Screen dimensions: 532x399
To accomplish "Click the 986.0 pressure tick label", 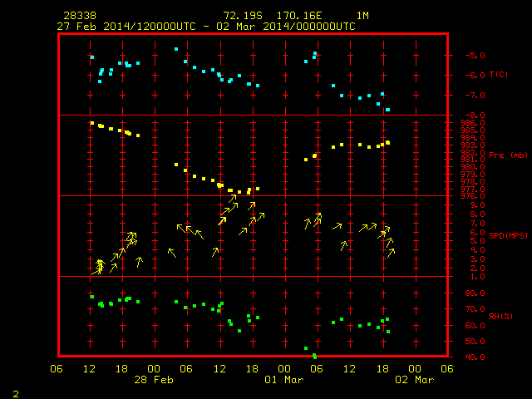I will click(472, 123).
